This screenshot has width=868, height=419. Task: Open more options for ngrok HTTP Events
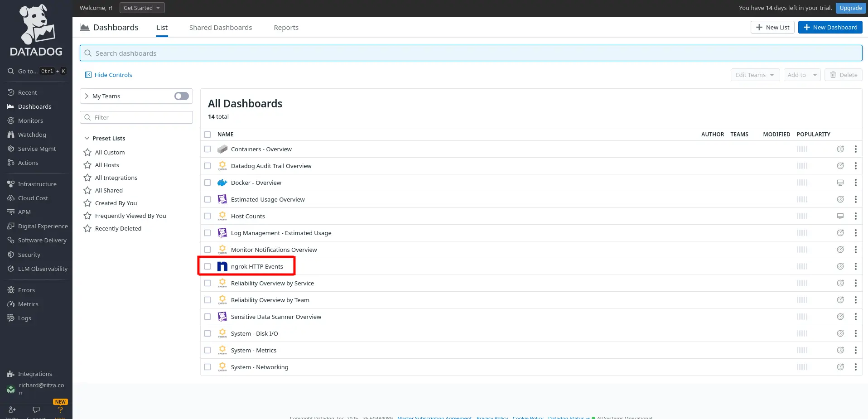click(855, 266)
